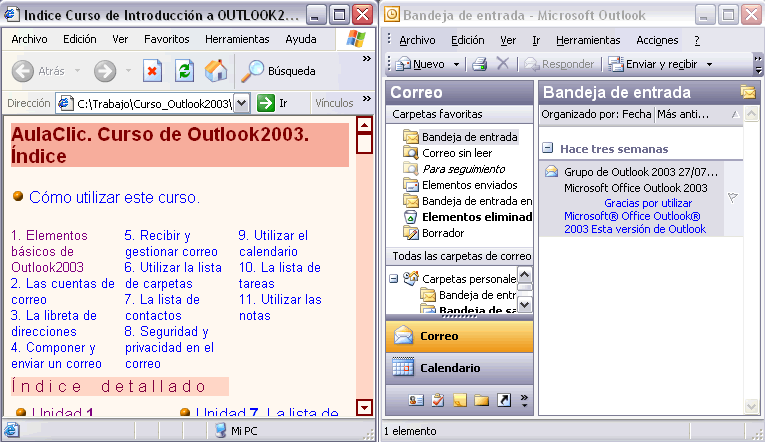This screenshot has width=765, height=442.
Task: Go to the browser Home page icon
Action: click(x=215, y=71)
